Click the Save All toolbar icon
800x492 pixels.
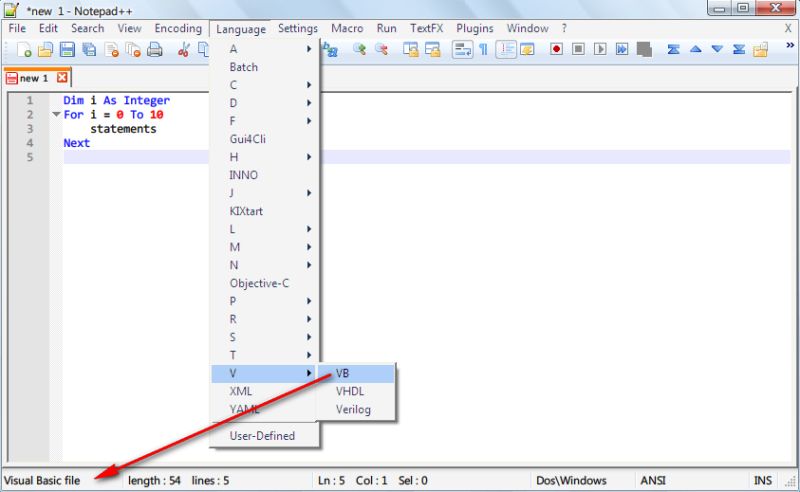click(x=89, y=50)
